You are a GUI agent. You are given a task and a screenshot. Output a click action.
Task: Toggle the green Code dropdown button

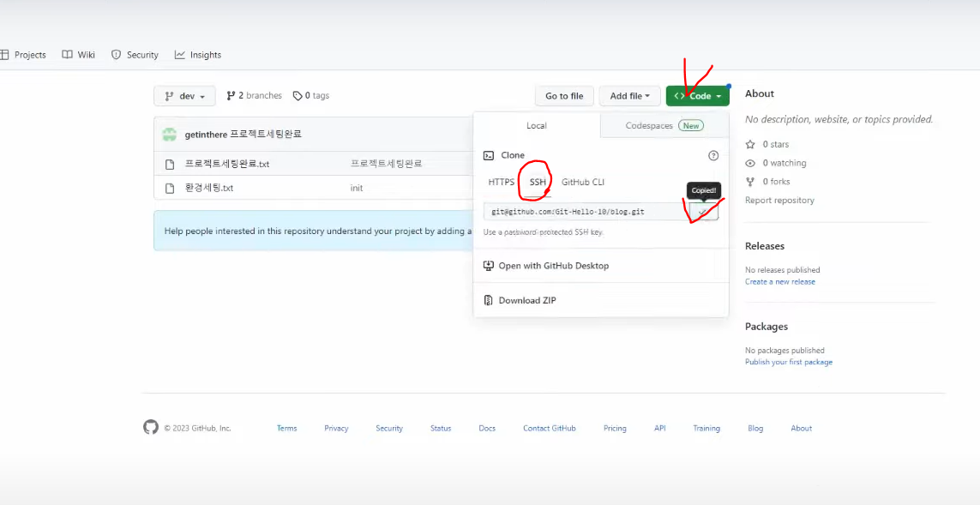698,96
